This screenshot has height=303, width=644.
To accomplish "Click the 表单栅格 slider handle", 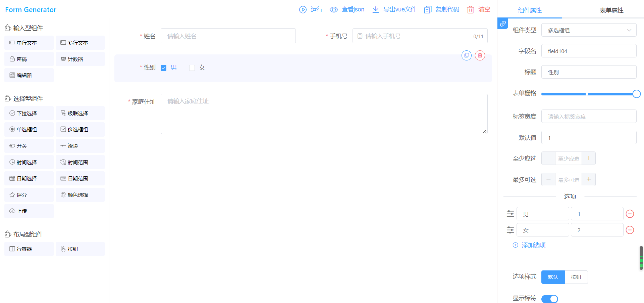I will [636, 94].
